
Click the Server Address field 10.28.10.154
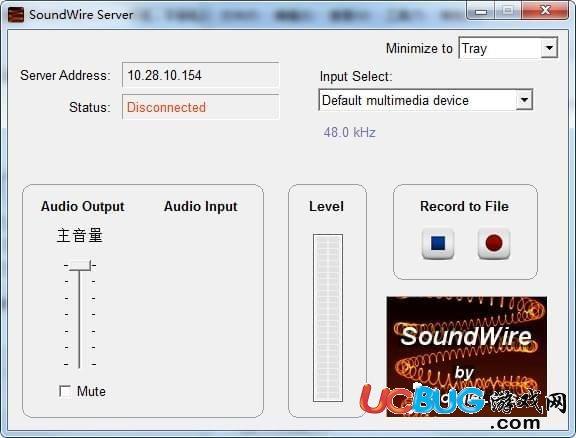[201, 75]
